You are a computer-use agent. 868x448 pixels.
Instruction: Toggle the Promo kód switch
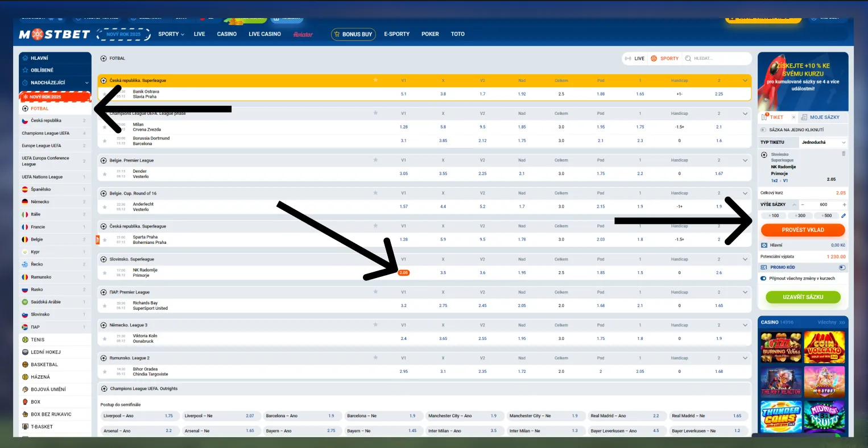pyautogui.click(x=842, y=267)
